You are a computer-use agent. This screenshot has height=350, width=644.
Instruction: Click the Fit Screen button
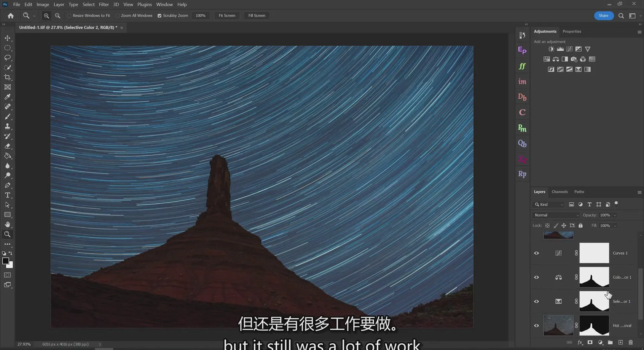(x=227, y=15)
